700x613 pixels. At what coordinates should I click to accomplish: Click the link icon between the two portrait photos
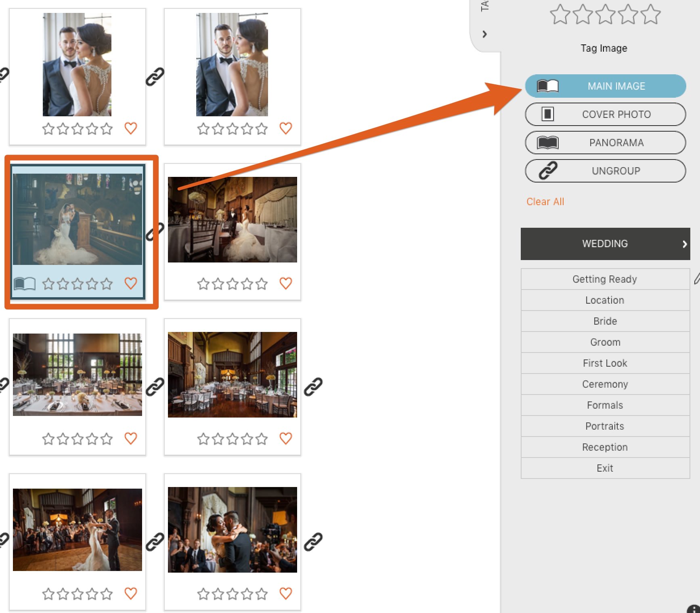[x=155, y=77]
